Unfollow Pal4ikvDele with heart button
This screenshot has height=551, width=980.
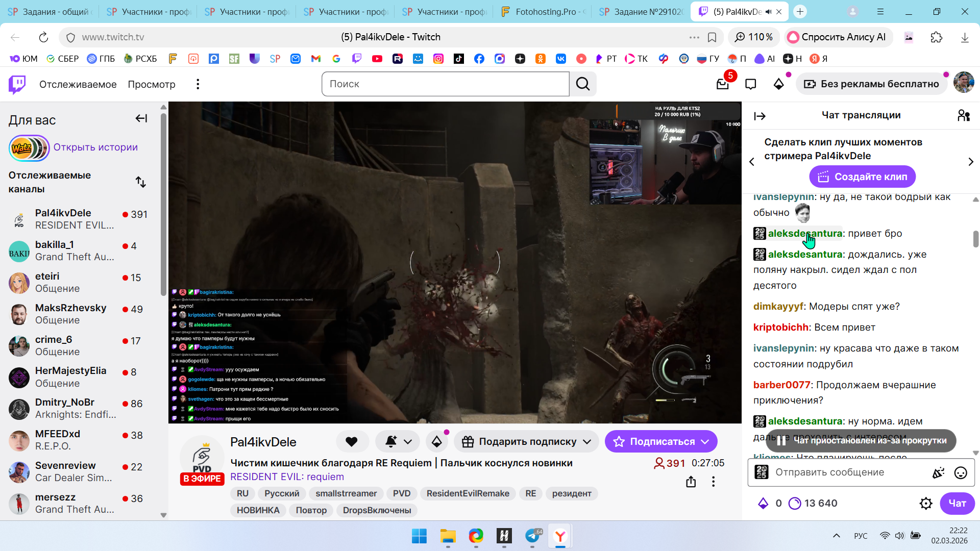point(352,442)
